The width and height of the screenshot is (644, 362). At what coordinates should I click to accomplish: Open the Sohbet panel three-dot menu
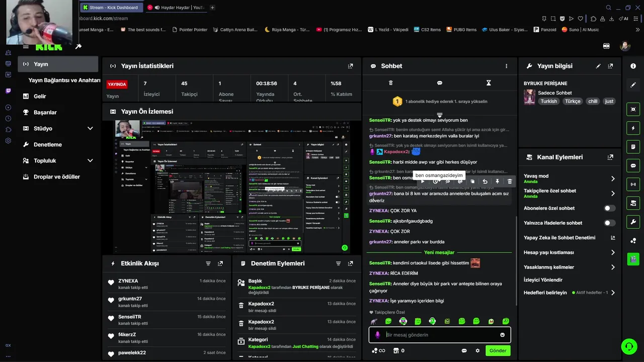point(506,66)
